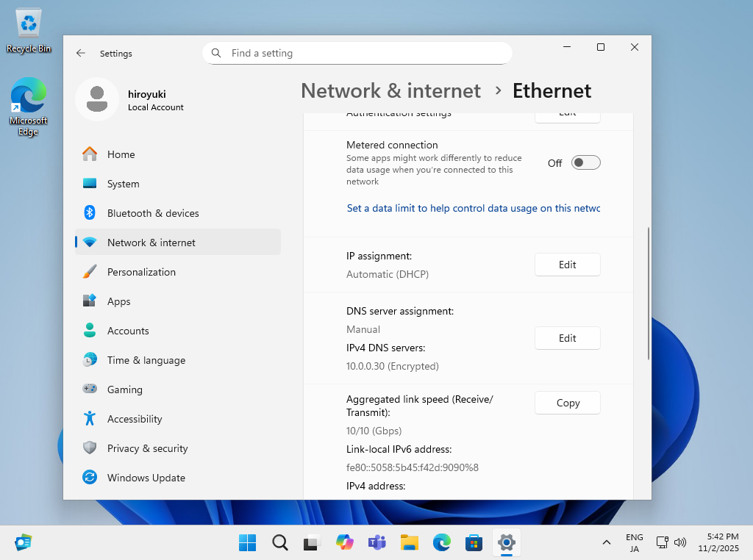This screenshot has width=753, height=560.
Task: Open Personalization via its paintbrush icon
Action: click(90, 272)
